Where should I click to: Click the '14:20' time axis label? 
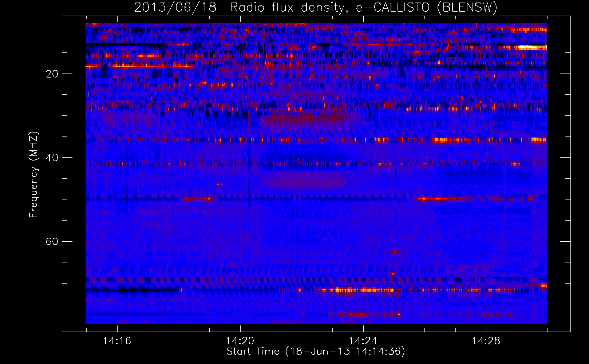click(240, 341)
